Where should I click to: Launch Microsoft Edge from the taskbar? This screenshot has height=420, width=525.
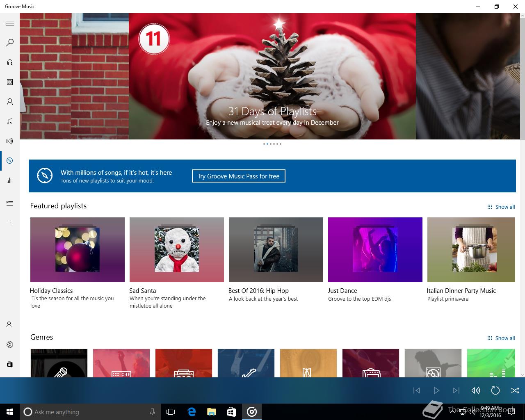191,412
